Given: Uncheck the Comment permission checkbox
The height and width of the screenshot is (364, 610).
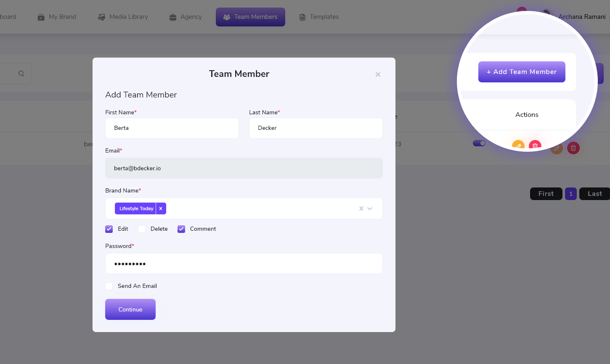Looking at the screenshot, I should (181, 229).
